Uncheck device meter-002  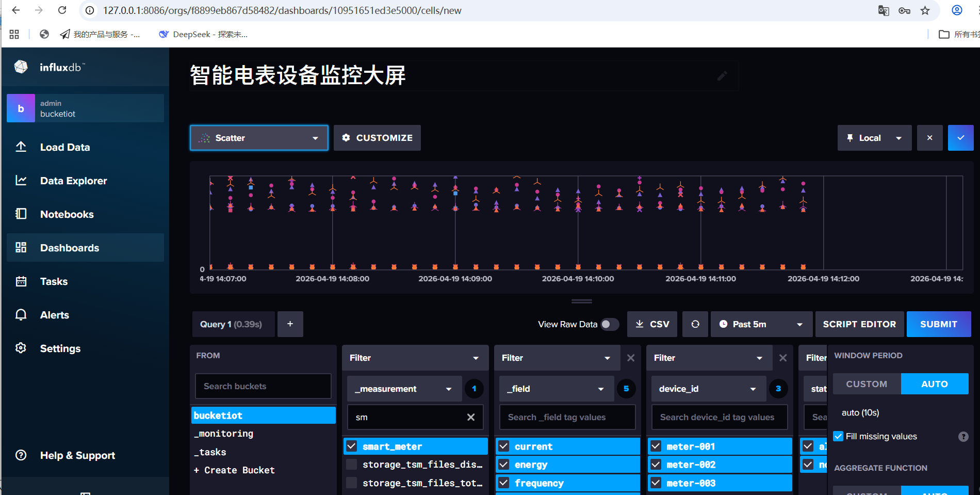[720, 465]
